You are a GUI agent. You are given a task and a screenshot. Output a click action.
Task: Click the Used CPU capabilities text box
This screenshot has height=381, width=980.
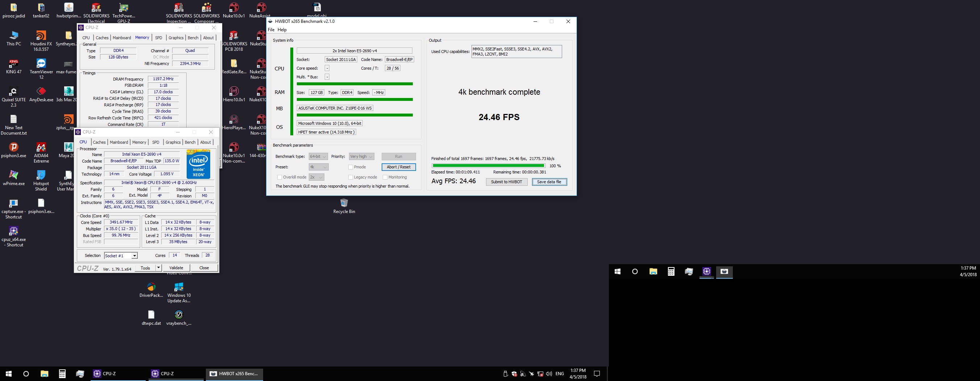tap(516, 52)
